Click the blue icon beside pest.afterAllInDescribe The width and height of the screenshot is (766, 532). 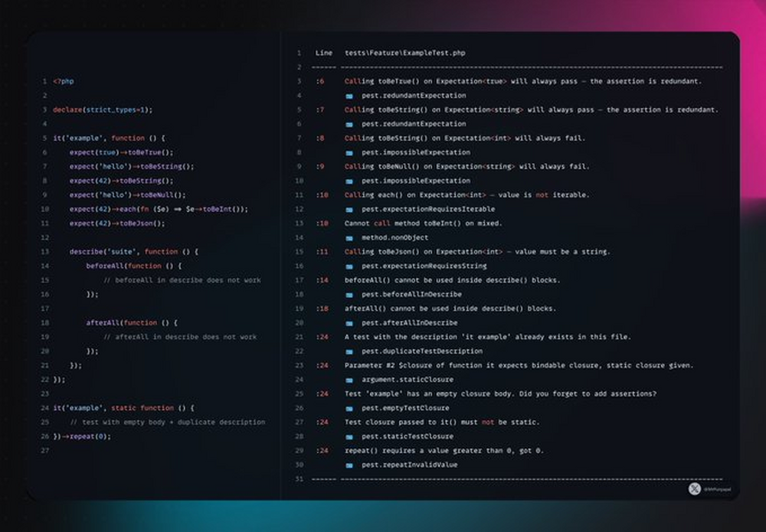349,323
